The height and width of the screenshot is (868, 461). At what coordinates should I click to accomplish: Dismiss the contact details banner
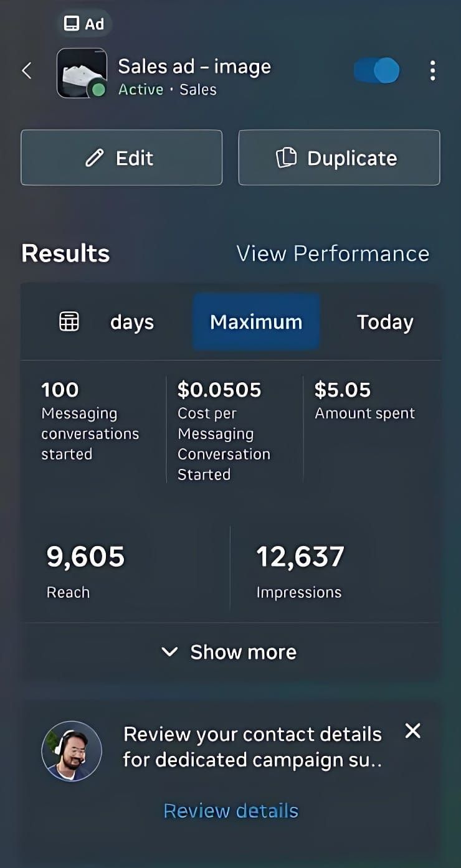tap(412, 730)
